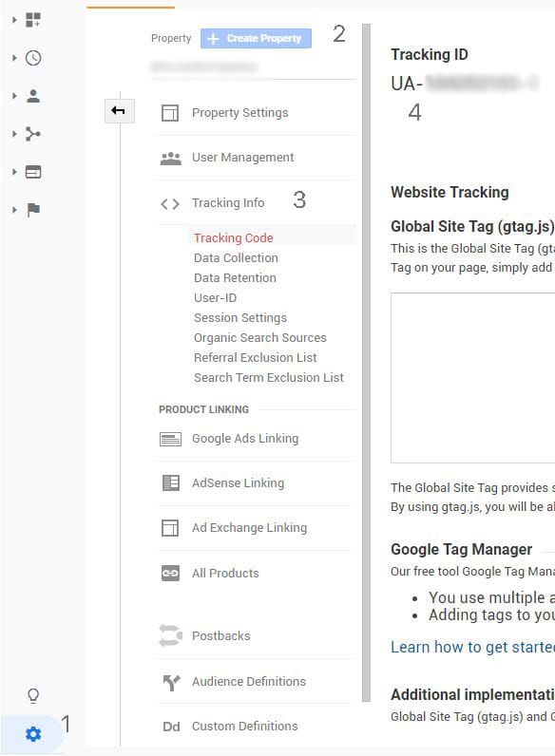Open the Audience person icon
This screenshot has width=555, height=756.
click(33, 96)
